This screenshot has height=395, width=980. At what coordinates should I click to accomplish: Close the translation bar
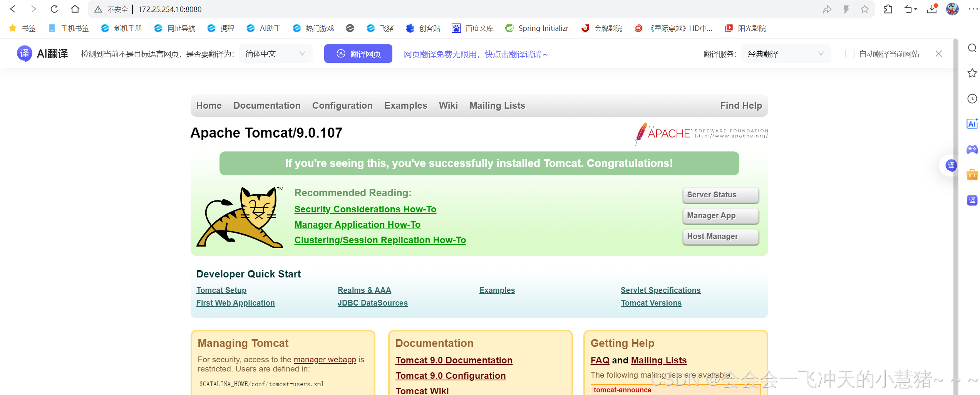click(x=939, y=54)
